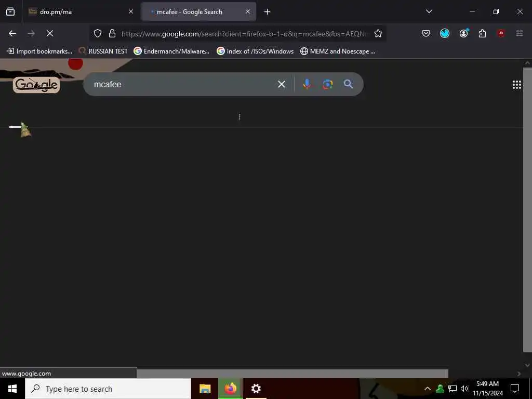Bookmark this page with star
This screenshot has height=399, width=532.
click(x=378, y=33)
